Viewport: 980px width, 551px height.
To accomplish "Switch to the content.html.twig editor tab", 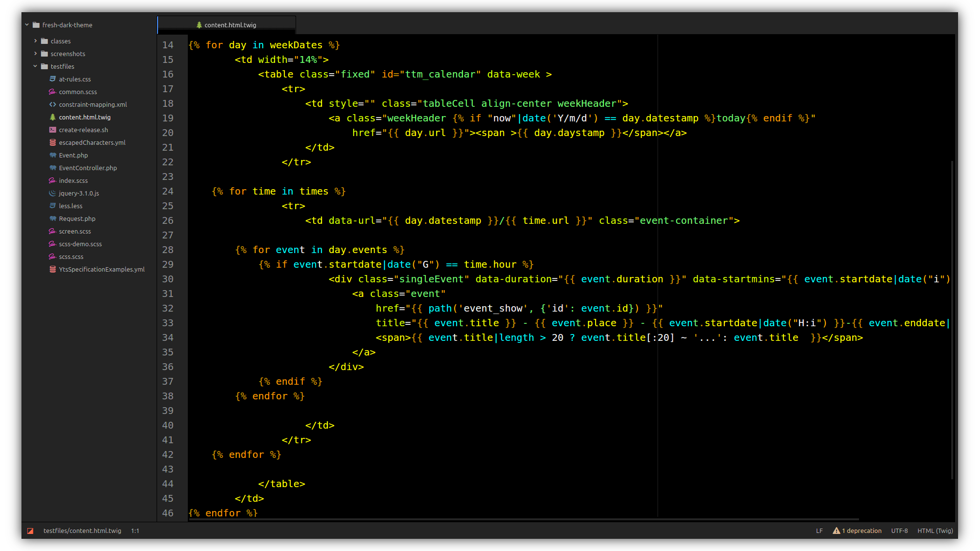I will click(x=226, y=25).
